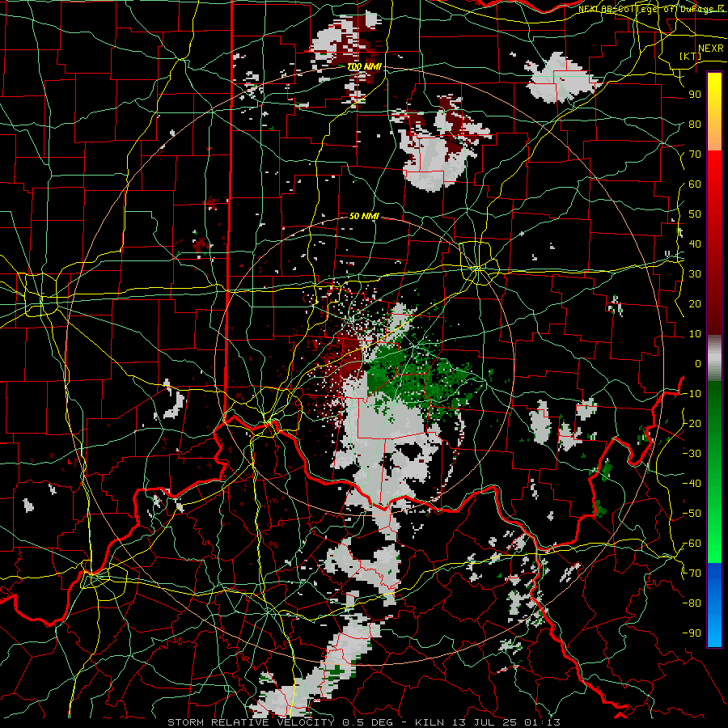Select the 80 value on velocity scale

point(695,125)
